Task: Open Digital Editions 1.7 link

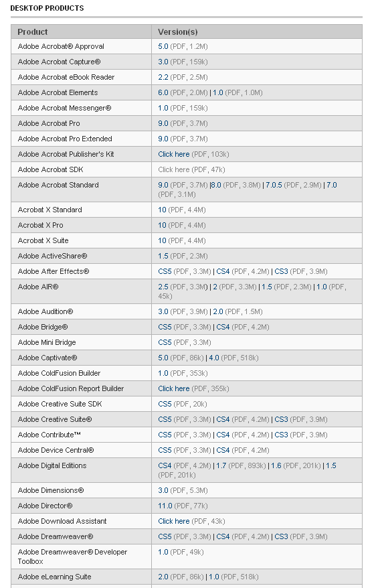Action: [x=221, y=465]
